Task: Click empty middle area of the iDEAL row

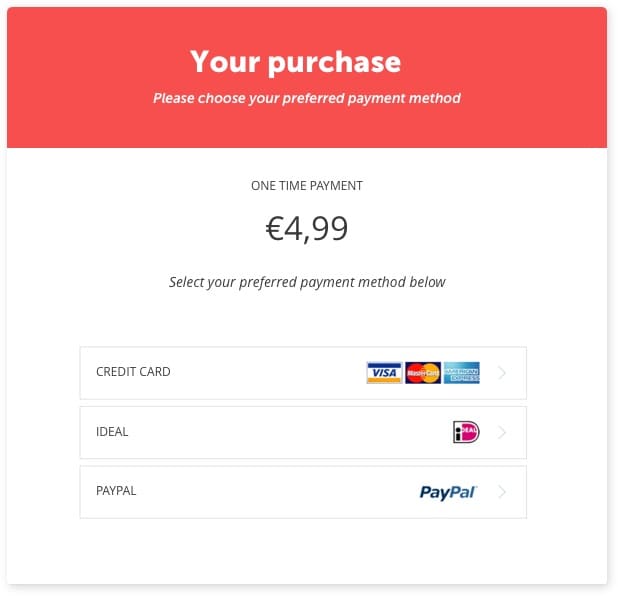Action: 288,432
